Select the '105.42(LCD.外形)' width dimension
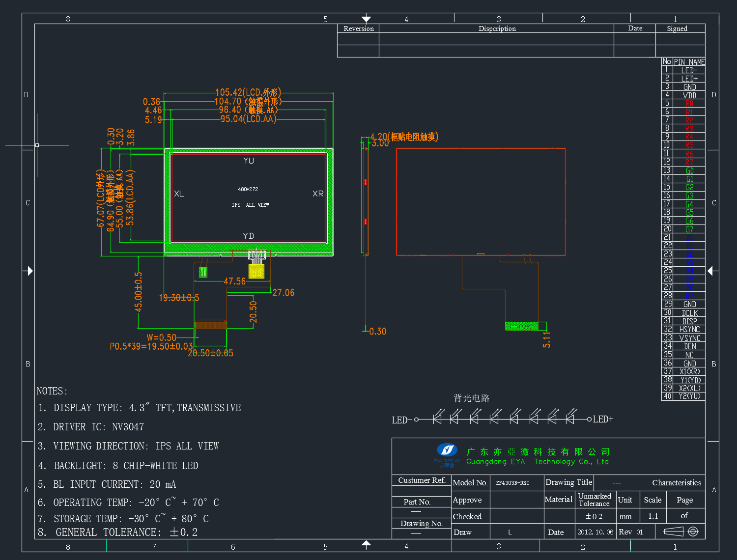The image size is (737, 560). pyautogui.click(x=248, y=92)
